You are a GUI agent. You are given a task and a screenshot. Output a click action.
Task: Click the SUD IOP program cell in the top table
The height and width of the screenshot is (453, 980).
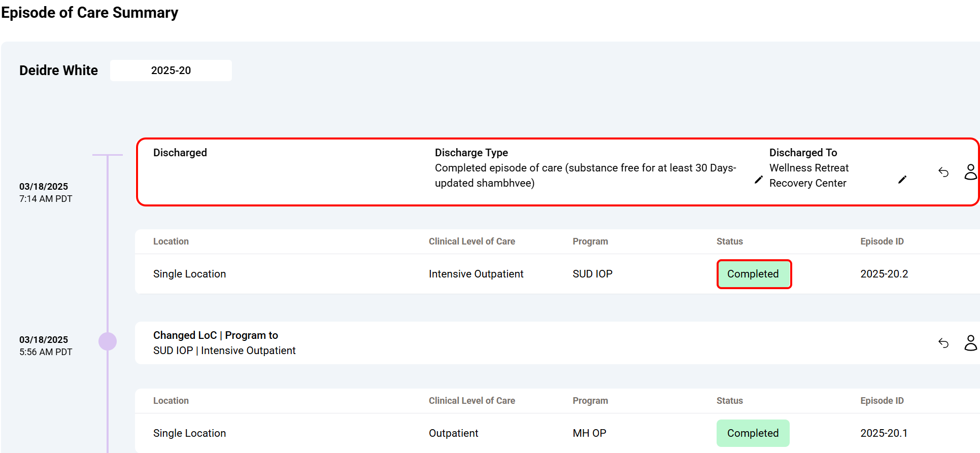pyautogui.click(x=592, y=274)
